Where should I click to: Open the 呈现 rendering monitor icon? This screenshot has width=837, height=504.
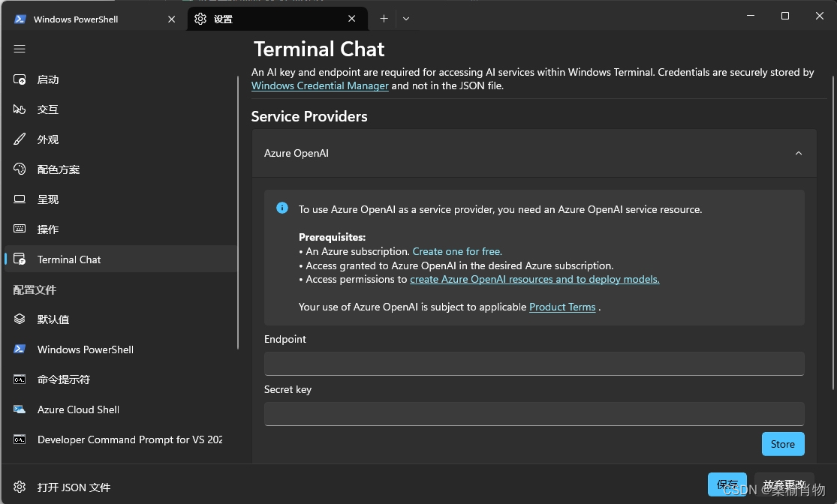[x=20, y=199]
